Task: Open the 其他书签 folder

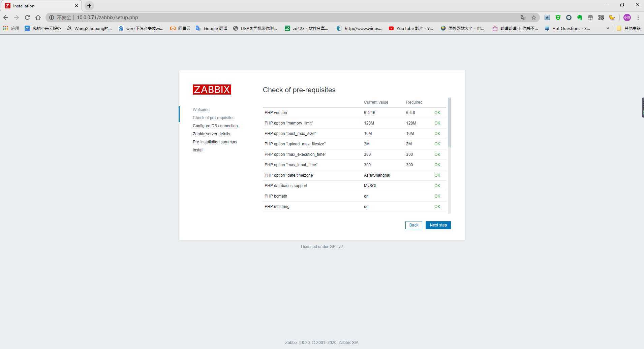Action: (x=629, y=28)
